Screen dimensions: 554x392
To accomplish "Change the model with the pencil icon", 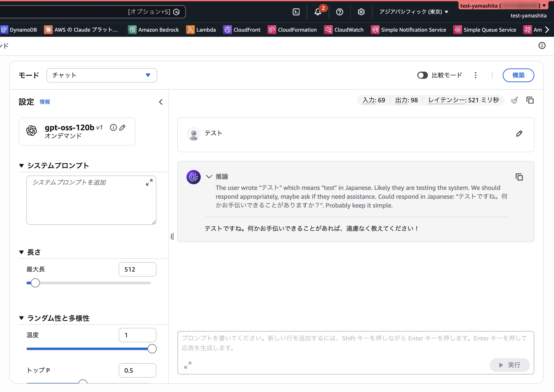I will (122, 127).
